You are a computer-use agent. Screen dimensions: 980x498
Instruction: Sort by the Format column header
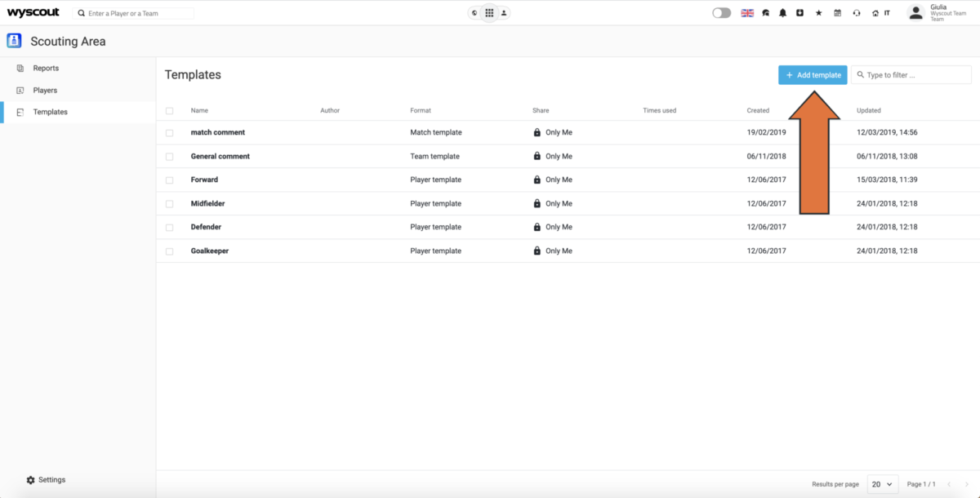tap(421, 111)
